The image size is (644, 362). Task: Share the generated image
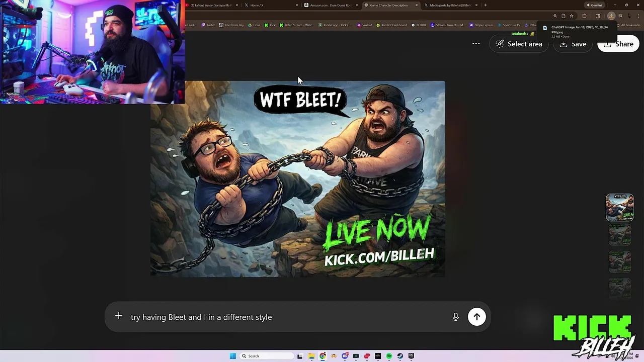click(x=618, y=44)
